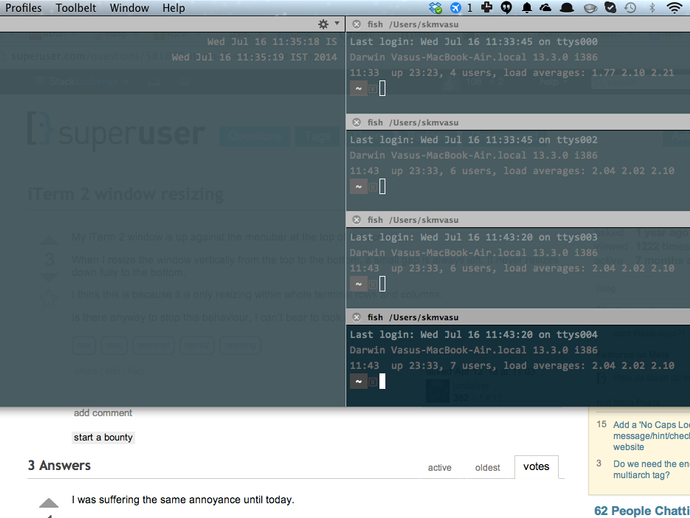
Task: Click the tilde prompt in ttys004 pane
Action: click(359, 382)
